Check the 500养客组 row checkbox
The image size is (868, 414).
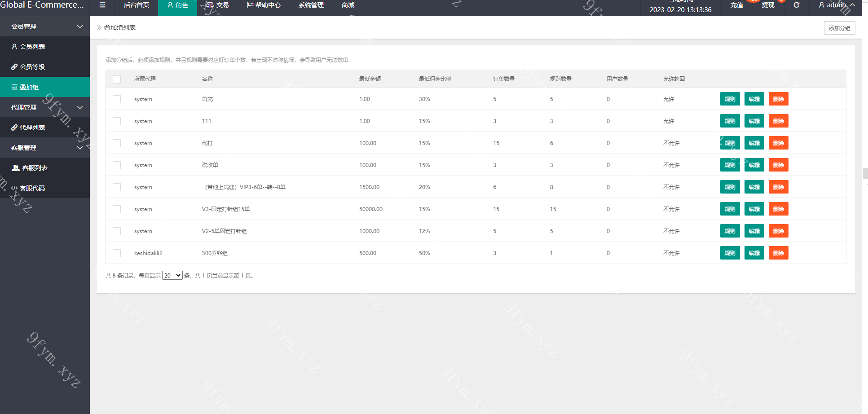coord(117,253)
